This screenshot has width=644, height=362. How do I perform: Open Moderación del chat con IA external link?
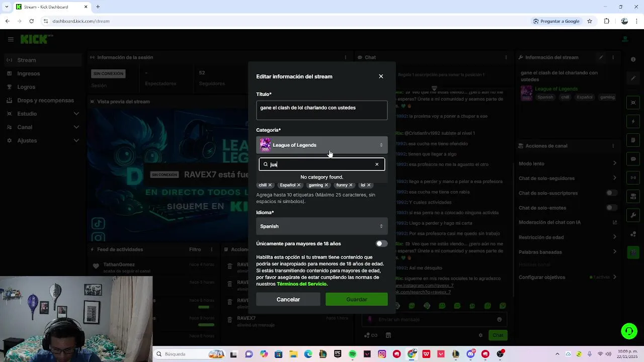(615, 222)
